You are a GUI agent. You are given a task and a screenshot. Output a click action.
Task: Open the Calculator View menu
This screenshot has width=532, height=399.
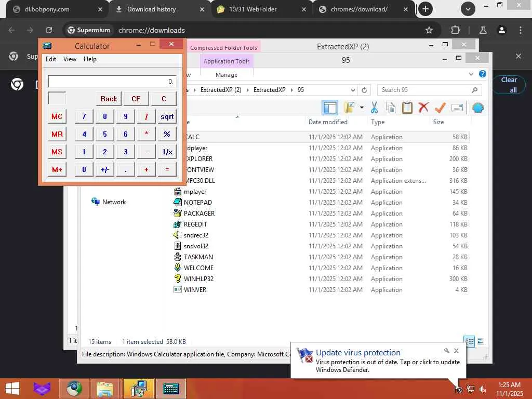(70, 59)
